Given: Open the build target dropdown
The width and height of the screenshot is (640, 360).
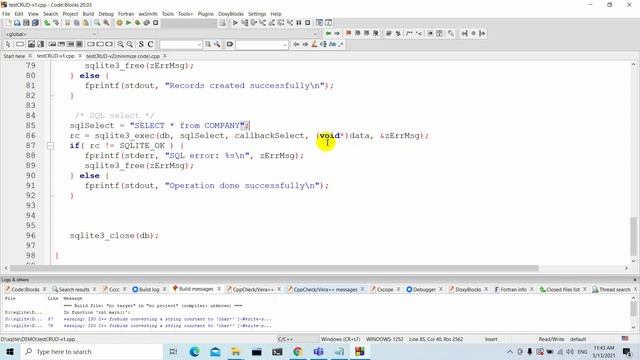Looking at the screenshot, I should (189, 23).
